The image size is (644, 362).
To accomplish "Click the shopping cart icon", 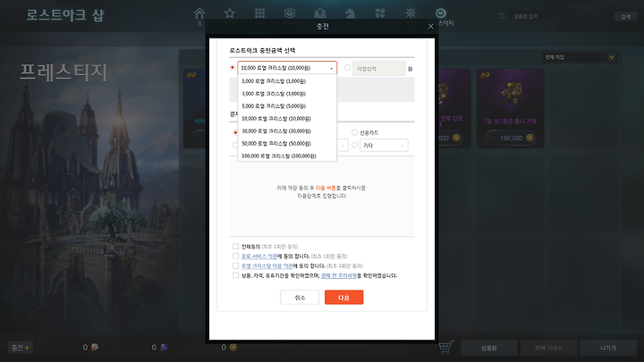I will [x=446, y=347].
